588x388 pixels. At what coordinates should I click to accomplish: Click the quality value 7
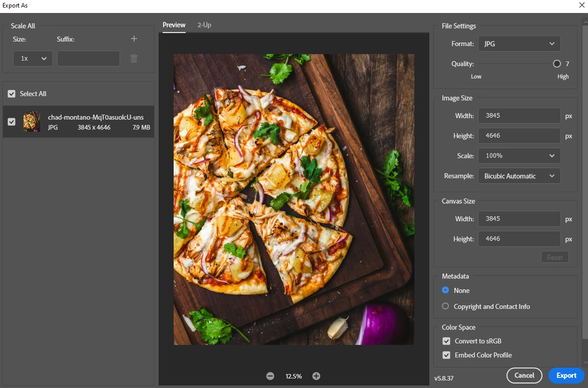[x=568, y=64]
